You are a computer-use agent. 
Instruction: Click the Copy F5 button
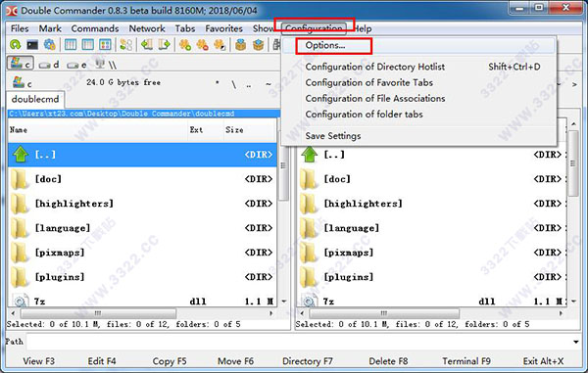170,361
